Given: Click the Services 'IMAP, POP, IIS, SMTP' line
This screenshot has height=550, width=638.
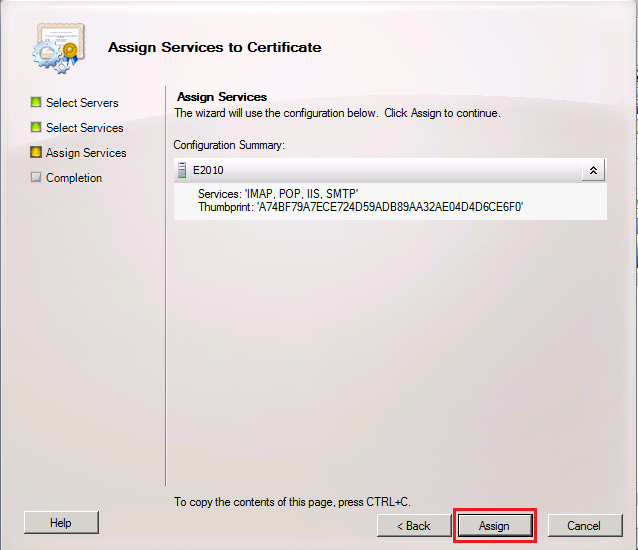Looking at the screenshot, I should (278, 193).
